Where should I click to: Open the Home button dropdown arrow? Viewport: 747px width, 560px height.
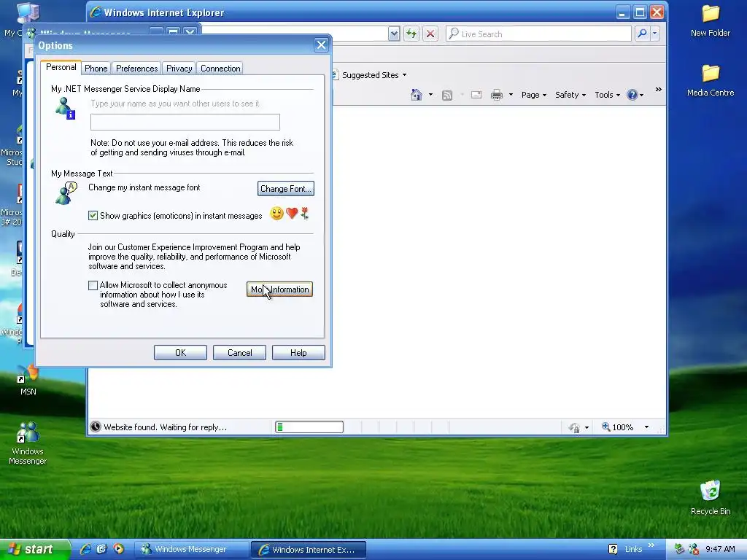pyautogui.click(x=430, y=95)
